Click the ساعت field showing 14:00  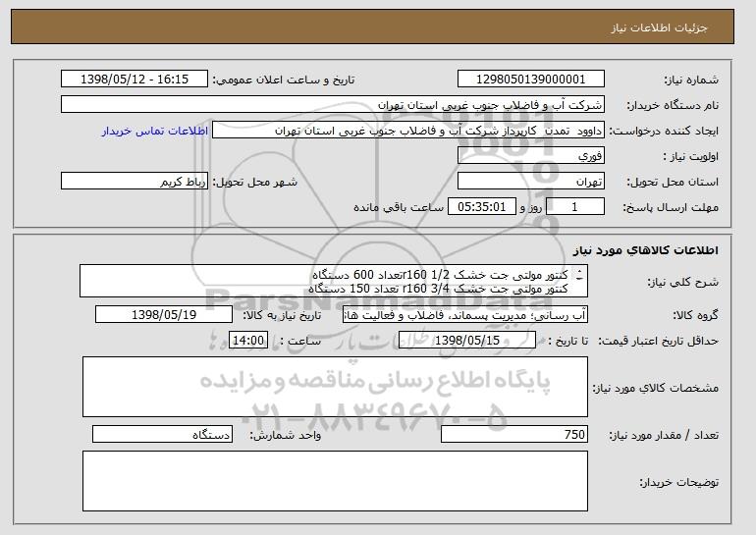(248, 341)
